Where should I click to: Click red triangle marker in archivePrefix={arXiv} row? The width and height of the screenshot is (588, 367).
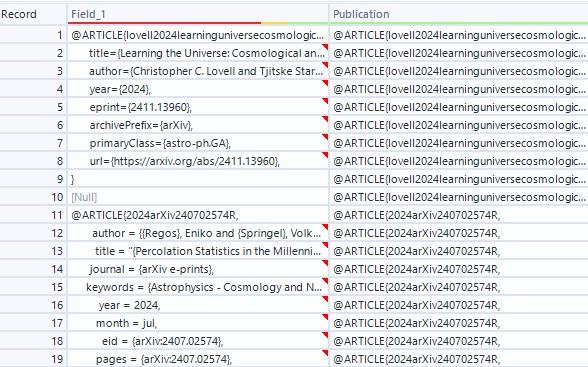(x=325, y=119)
